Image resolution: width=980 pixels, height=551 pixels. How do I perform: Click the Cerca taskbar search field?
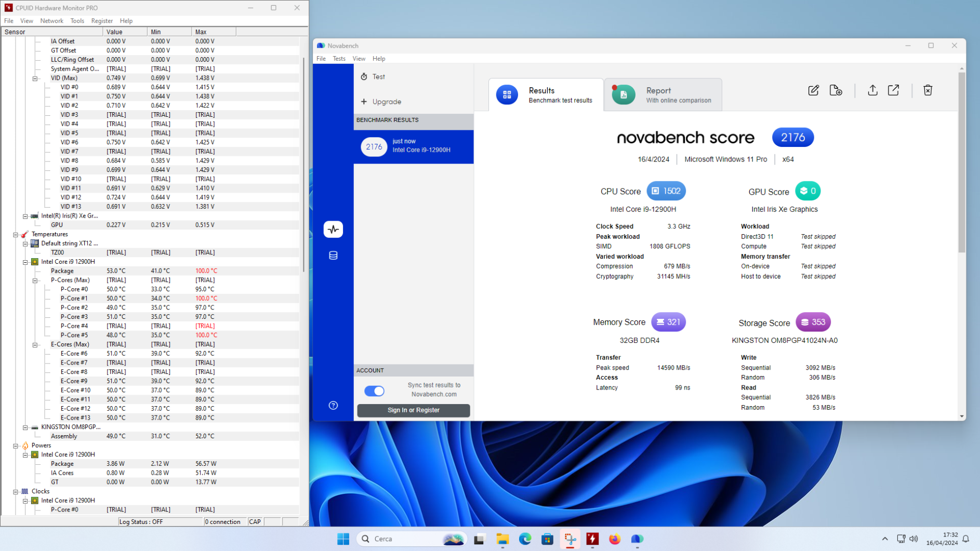tap(412, 539)
